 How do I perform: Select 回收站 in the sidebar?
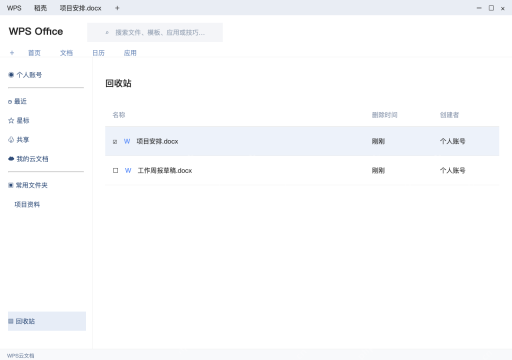pyautogui.click(x=47, y=321)
